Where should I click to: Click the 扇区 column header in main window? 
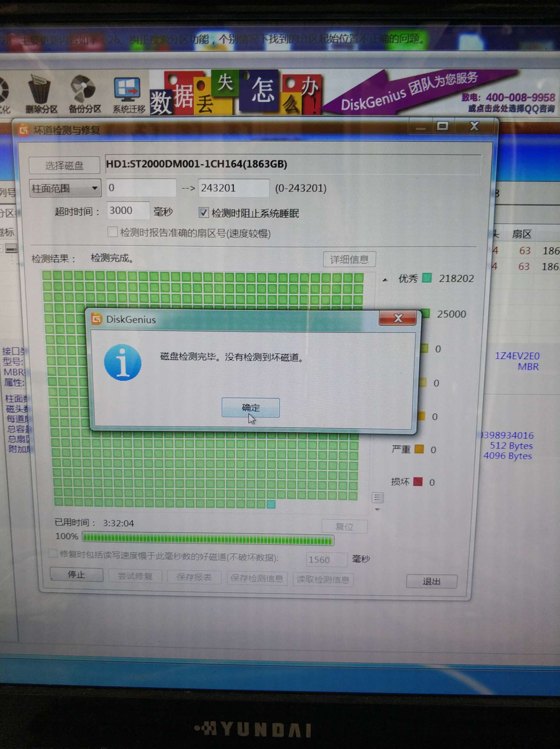[522, 234]
